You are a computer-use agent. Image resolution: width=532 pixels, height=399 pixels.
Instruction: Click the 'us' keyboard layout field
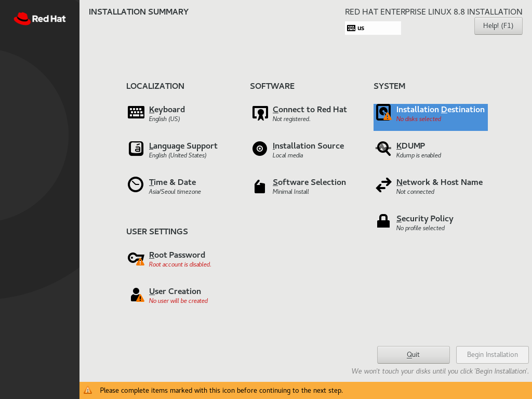pyautogui.click(x=373, y=28)
